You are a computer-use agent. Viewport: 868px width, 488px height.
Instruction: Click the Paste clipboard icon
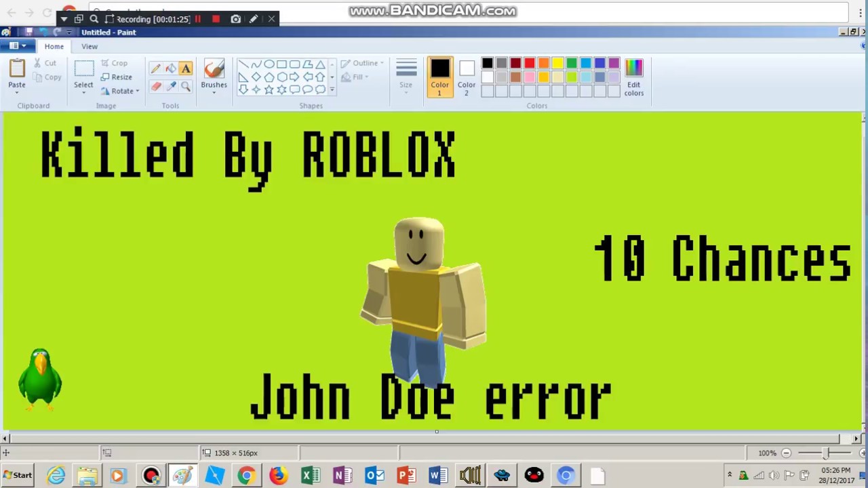(x=17, y=69)
